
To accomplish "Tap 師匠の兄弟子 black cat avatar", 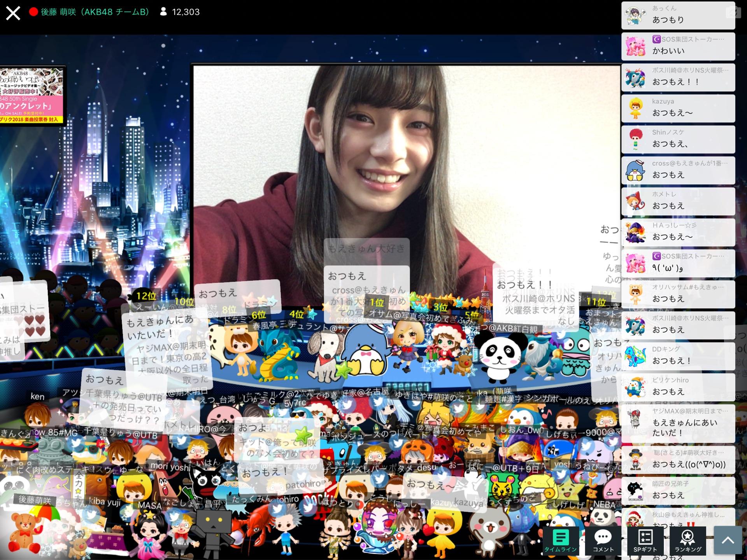I will pyautogui.click(x=635, y=491).
